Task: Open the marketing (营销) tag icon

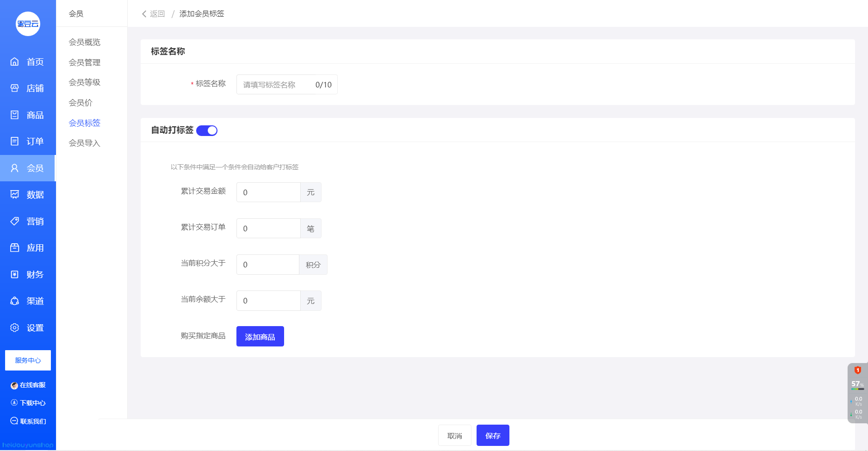Action: click(15, 221)
